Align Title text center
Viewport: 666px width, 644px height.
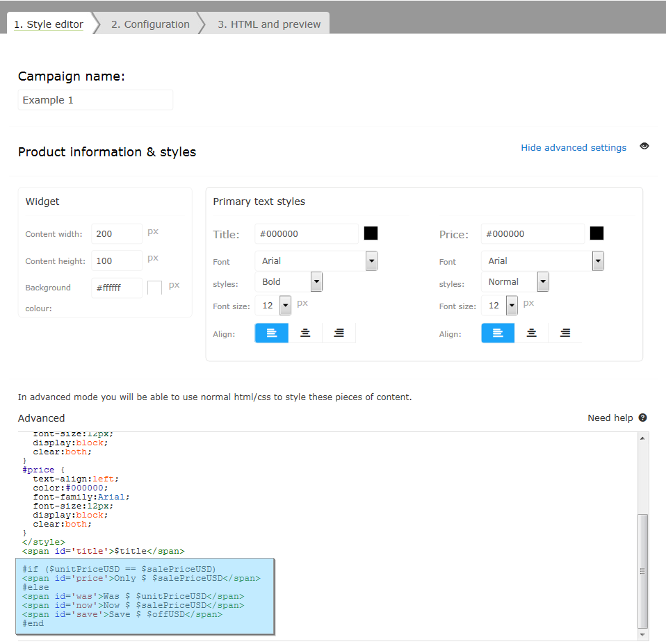point(305,333)
